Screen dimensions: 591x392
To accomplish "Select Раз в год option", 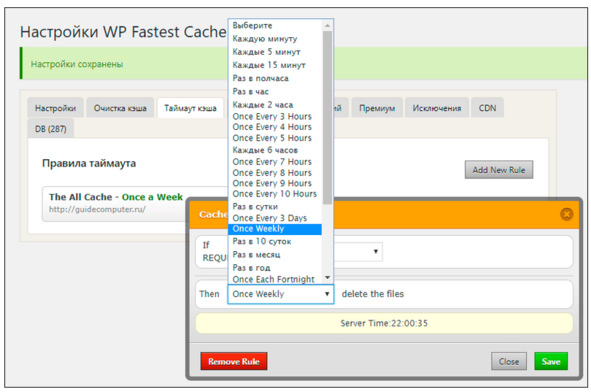I will (275, 268).
